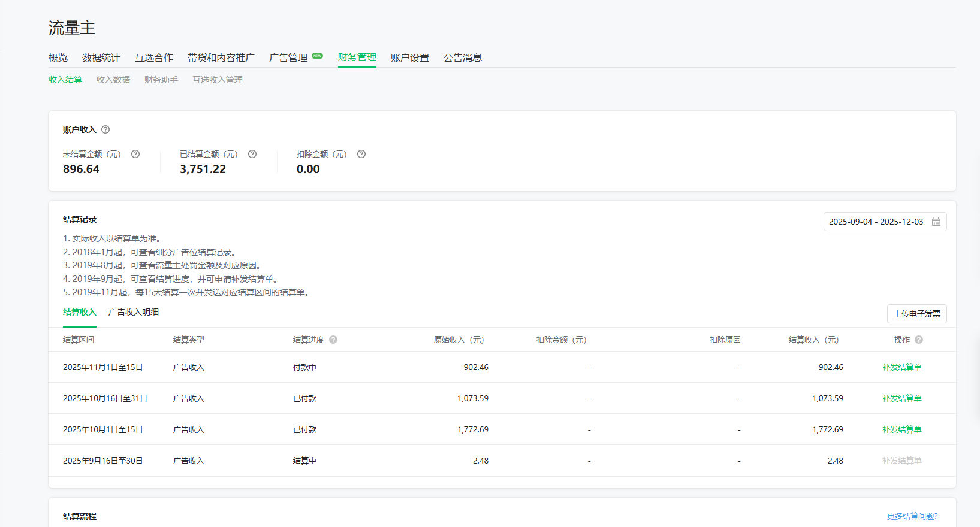Image resolution: width=980 pixels, height=527 pixels.
Task: Click 补发结算单 for October 16-31 row
Action: (901, 398)
